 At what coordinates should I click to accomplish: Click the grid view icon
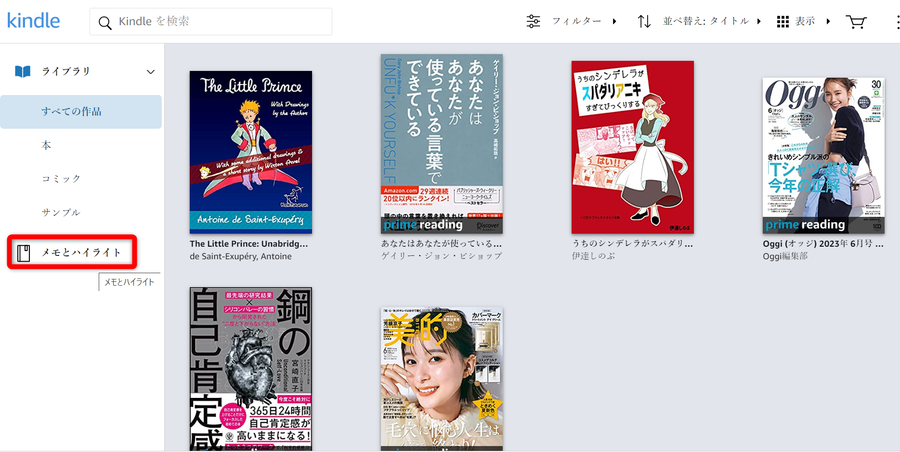click(783, 22)
